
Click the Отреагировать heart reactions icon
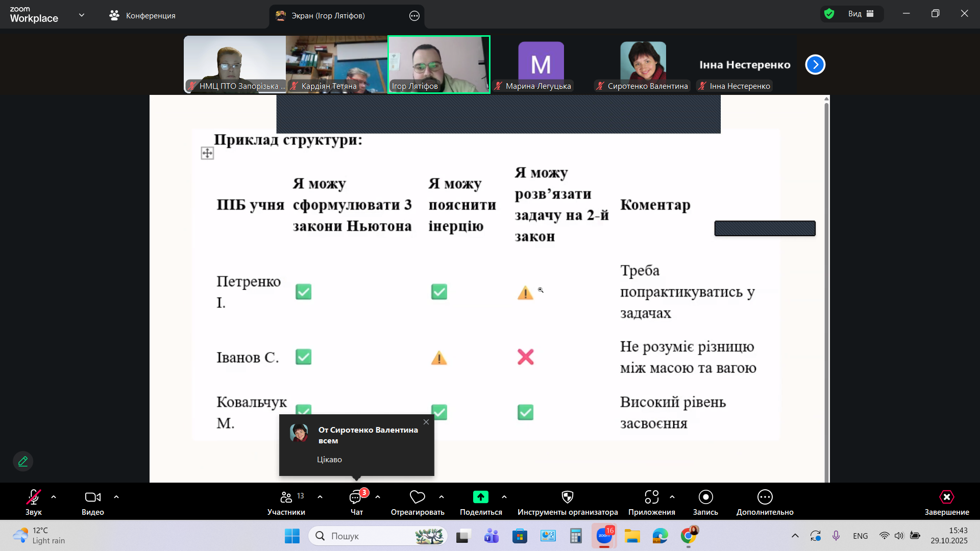point(417,497)
